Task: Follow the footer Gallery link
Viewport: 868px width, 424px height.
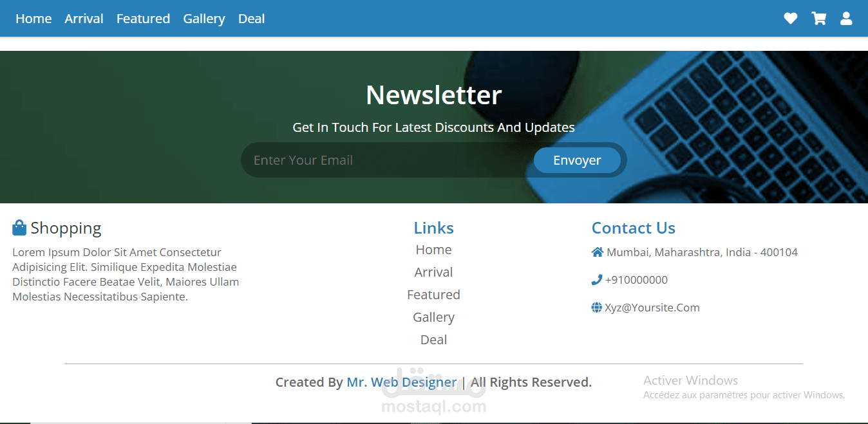Action: 433,317
